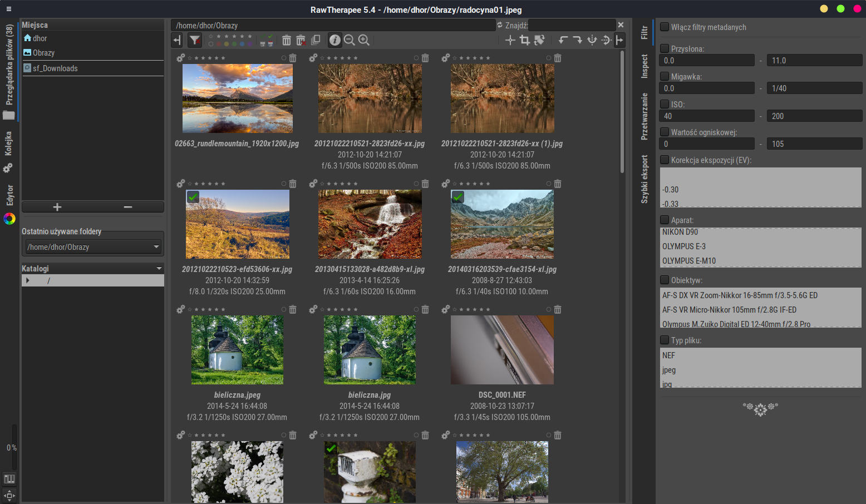The image size is (866, 504).
Task: Enable the Migawka filter checkbox
Action: tap(665, 76)
